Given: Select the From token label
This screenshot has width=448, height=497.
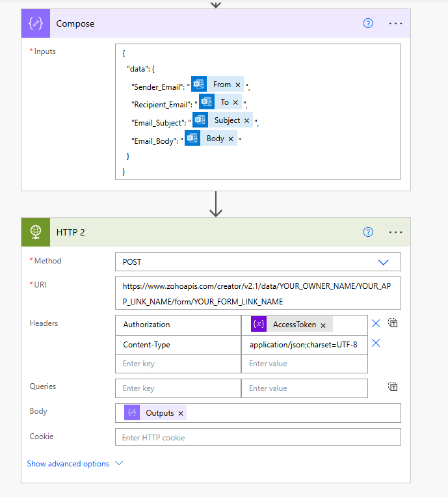Looking at the screenshot, I should [222, 85].
